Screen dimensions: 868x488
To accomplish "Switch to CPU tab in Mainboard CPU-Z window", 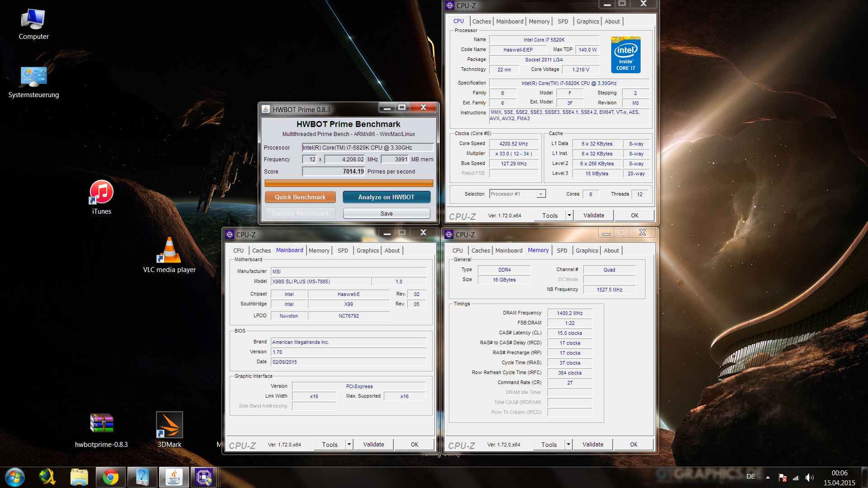I will click(238, 250).
